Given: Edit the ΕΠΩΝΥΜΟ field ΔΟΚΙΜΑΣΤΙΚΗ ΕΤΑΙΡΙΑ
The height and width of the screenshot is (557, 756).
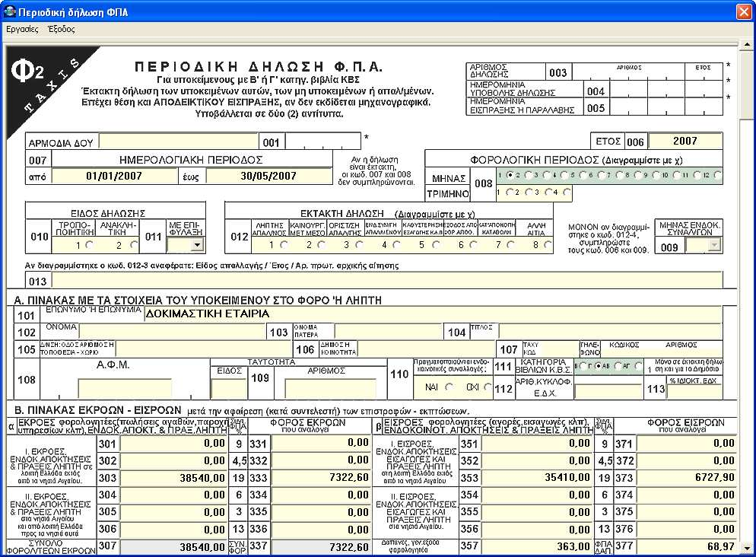Looking at the screenshot, I should 433,314.
